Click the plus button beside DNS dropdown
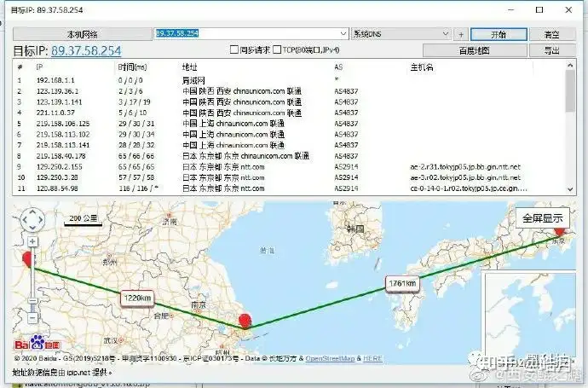Image resolution: width=588 pixels, height=388 pixels. click(461, 34)
